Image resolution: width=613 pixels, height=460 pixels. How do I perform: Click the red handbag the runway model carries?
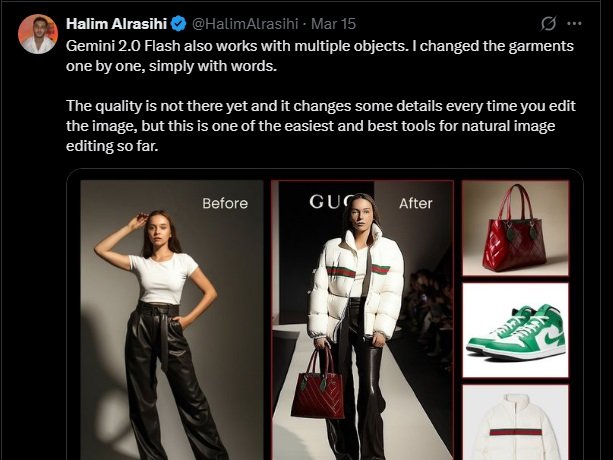[317, 385]
